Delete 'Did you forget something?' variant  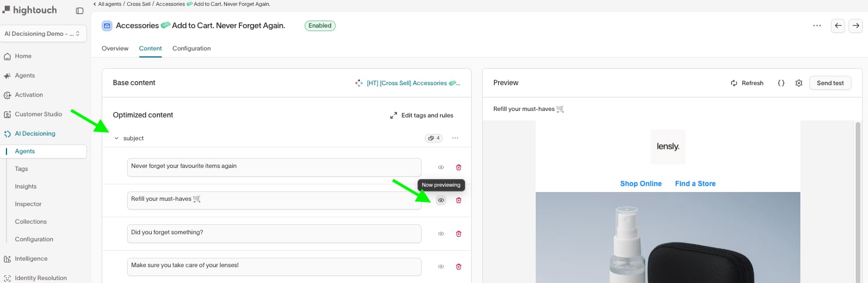[459, 234]
